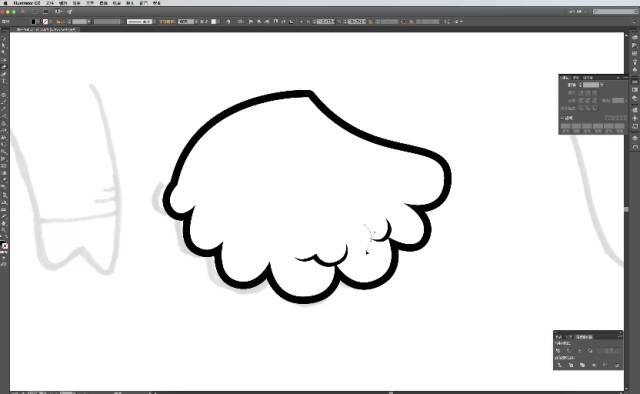Open stroke weight dropdown in Stroke panel
The width and height of the screenshot is (640, 394).
(x=602, y=85)
